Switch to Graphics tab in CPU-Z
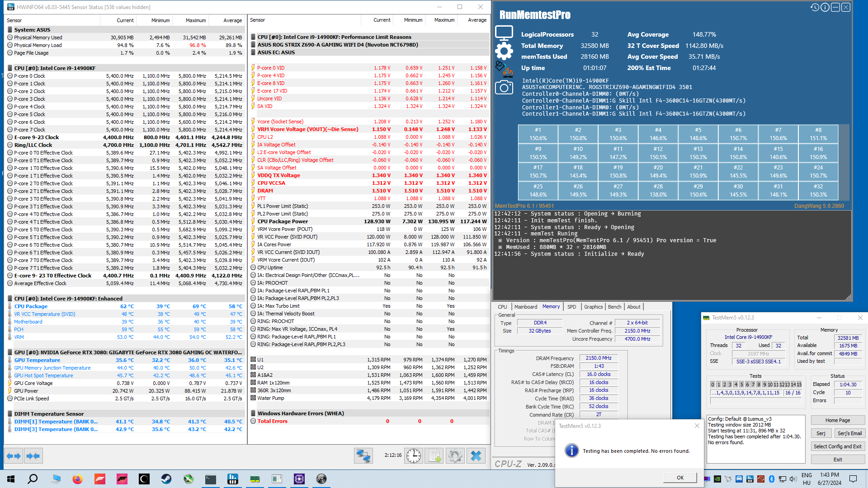Viewport: 868px width, 488px height. point(593,307)
